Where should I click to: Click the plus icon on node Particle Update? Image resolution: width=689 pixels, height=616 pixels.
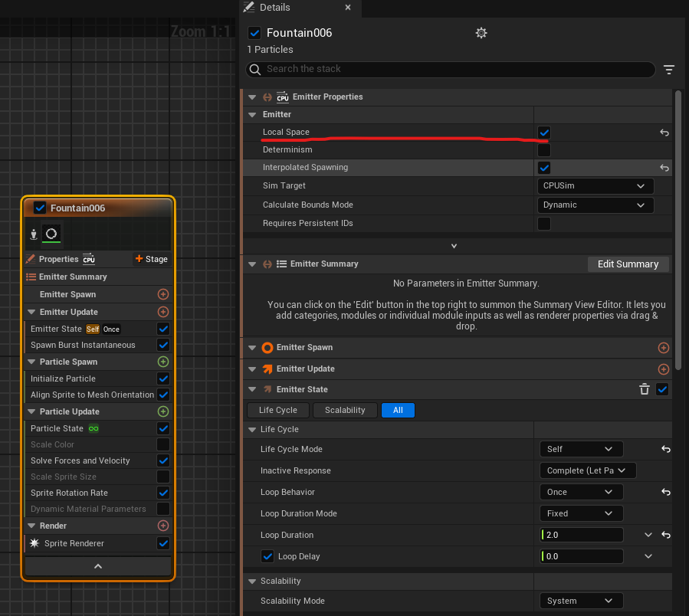click(162, 411)
